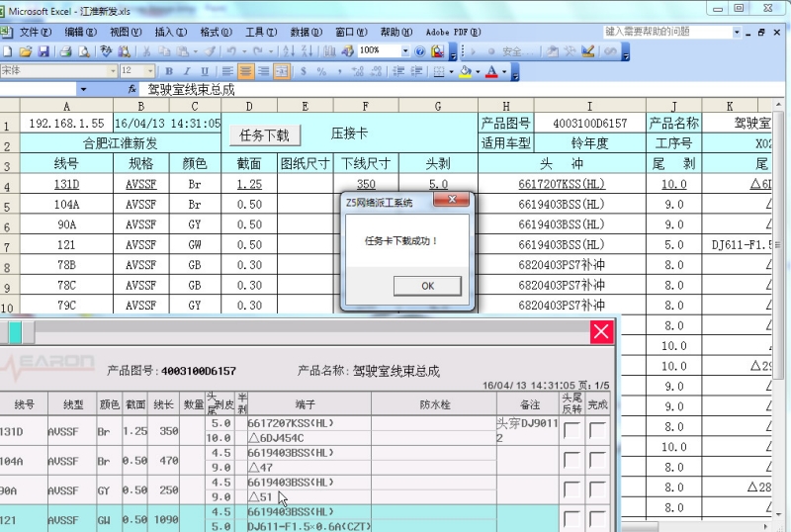Toggle Bold formatting button

[x=169, y=71]
